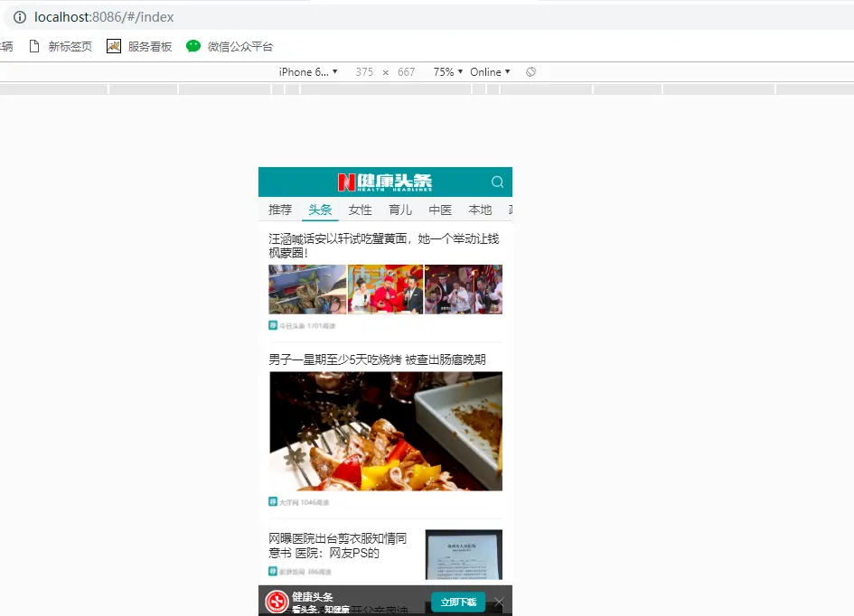Viewport: 854px width, 616px height.
Task: Open the Online throttling dropdown
Action: [490, 72]
